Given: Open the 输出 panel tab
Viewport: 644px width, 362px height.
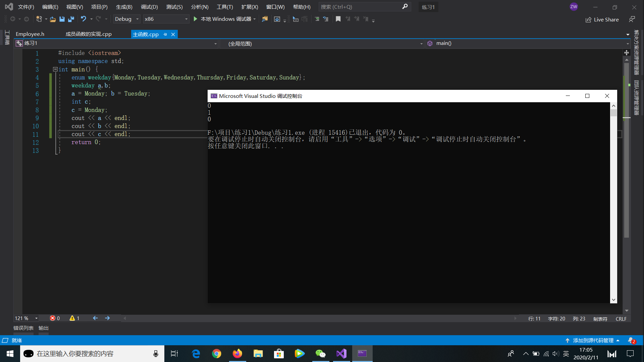Looking at the screenshot, I should click(x=44, y=328).
